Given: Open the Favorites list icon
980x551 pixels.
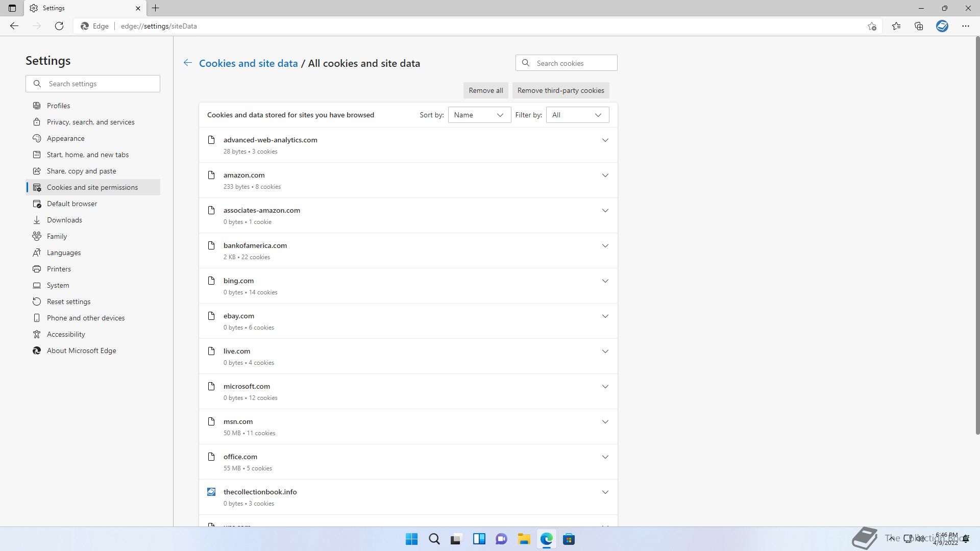Looking at the screenshot, I should 896,26.
